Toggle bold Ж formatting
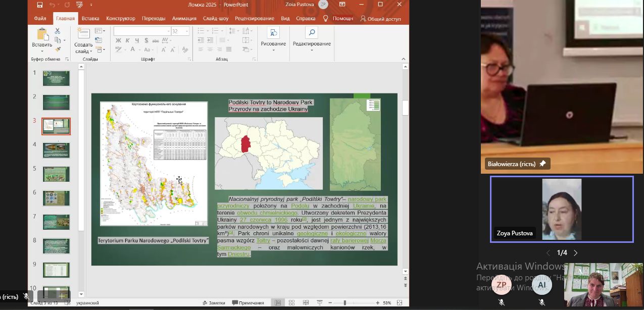Image resolution: width=644 pixels, height=310 pixels. (x=118, y=40)
